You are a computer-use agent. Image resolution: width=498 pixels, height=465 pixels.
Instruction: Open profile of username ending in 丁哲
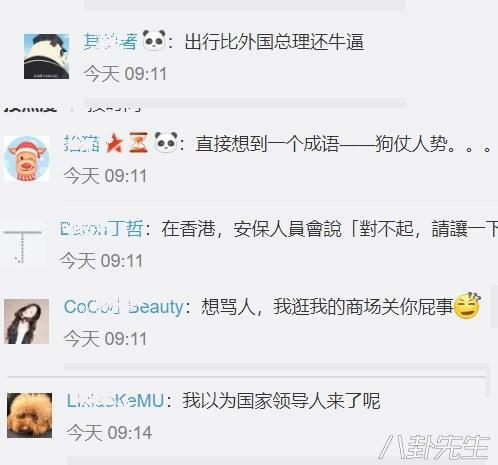pyautogui.click(x=102, y=229)
